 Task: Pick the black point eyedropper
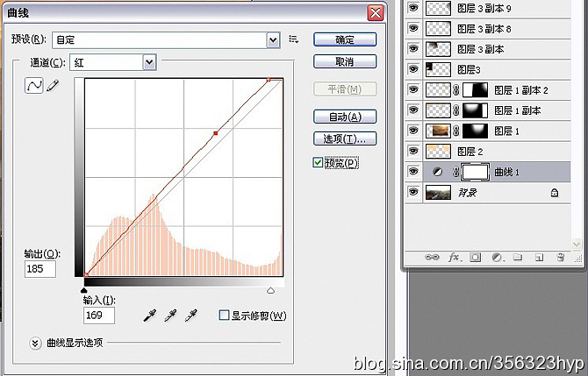click(150, 316)
